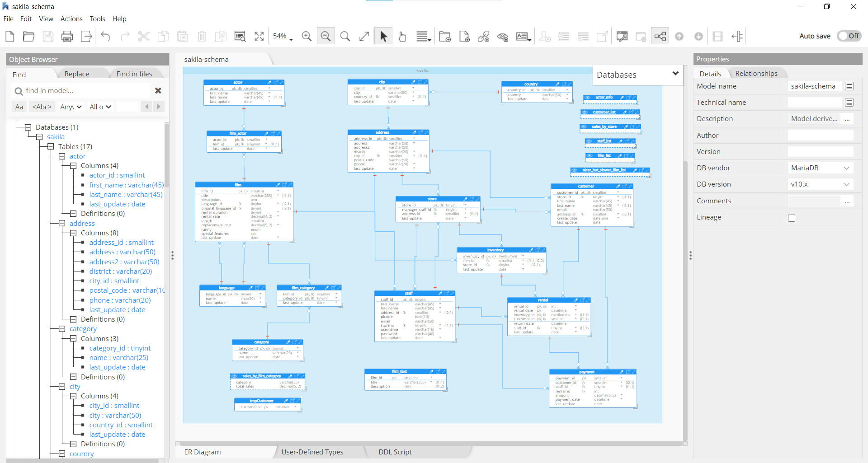Click the Find in model toolbar icon
The height and width of the screenshot is (463, 868).
(x=240, y=36)
